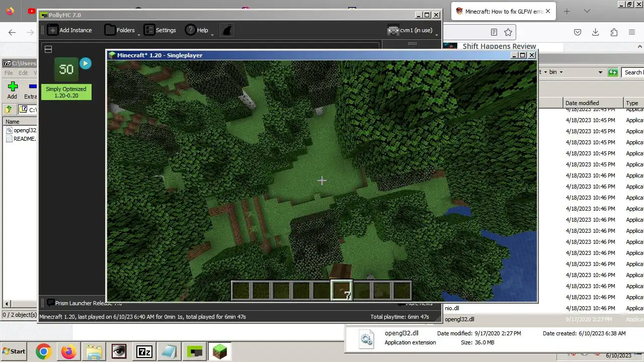Select the YouTube pinned tab in Firefox
Viewport: 644px width, 362px height.
(x=32, y=11)
